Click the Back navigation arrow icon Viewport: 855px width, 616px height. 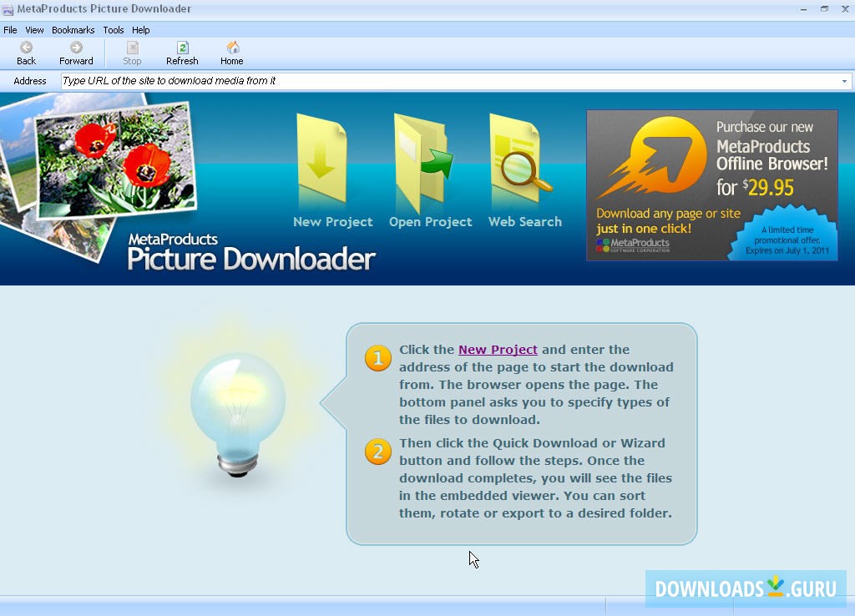click(26, 48)
